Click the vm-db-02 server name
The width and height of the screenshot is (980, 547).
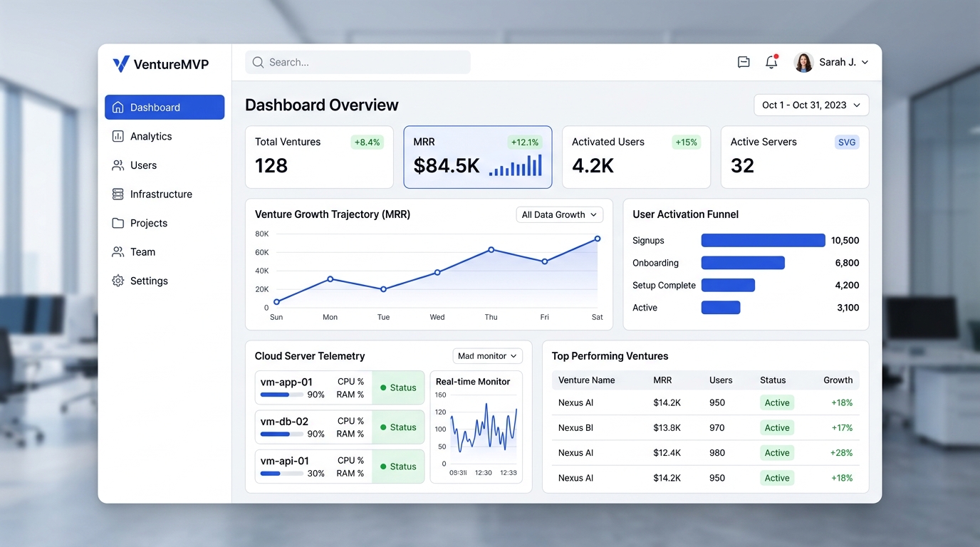point(285,422)
